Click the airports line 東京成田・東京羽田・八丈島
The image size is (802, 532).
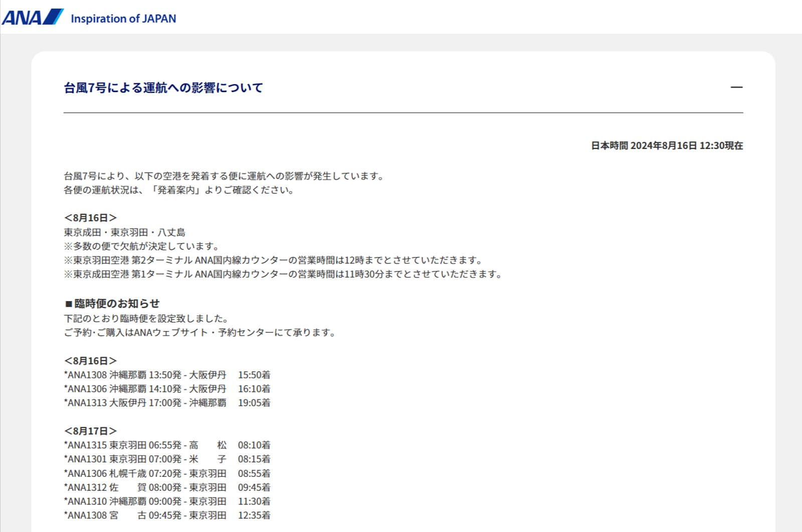(125, 232)
